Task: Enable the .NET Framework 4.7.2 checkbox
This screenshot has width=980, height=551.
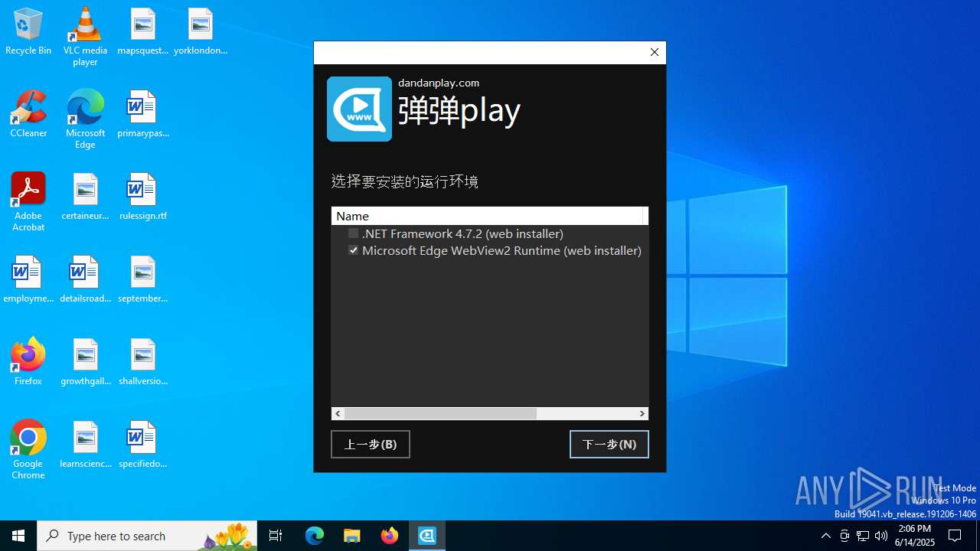Action: 353,233
